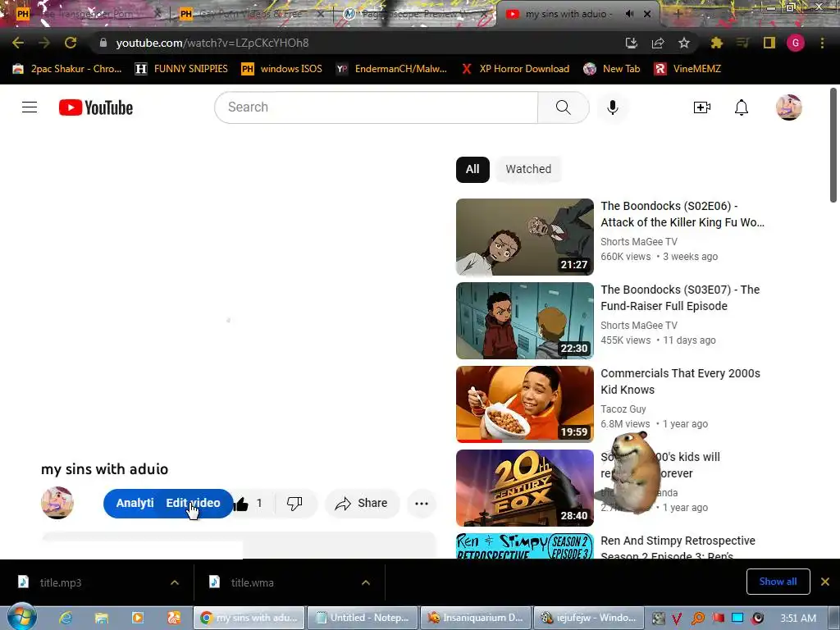This screenshot has height=630, width=840.
Task: Open the 2pac Shakur bookmark
Action: [x=67, y=69]
